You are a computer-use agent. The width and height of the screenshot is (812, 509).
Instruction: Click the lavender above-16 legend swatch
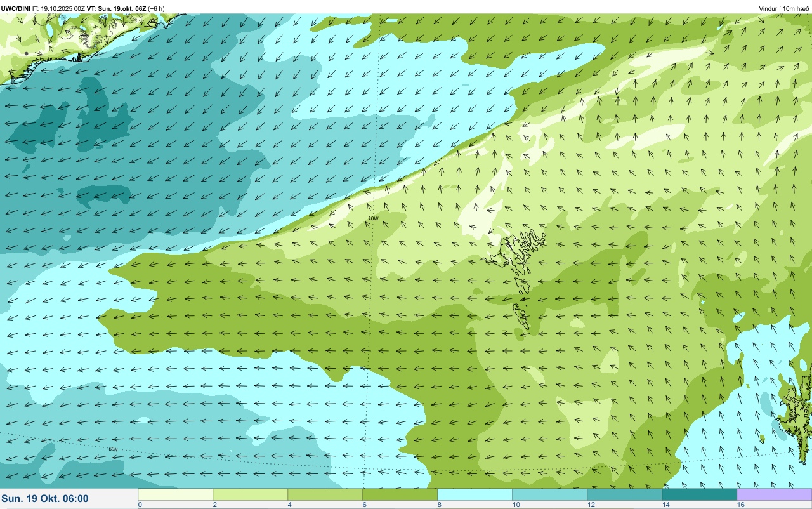[x=774, y=494]
